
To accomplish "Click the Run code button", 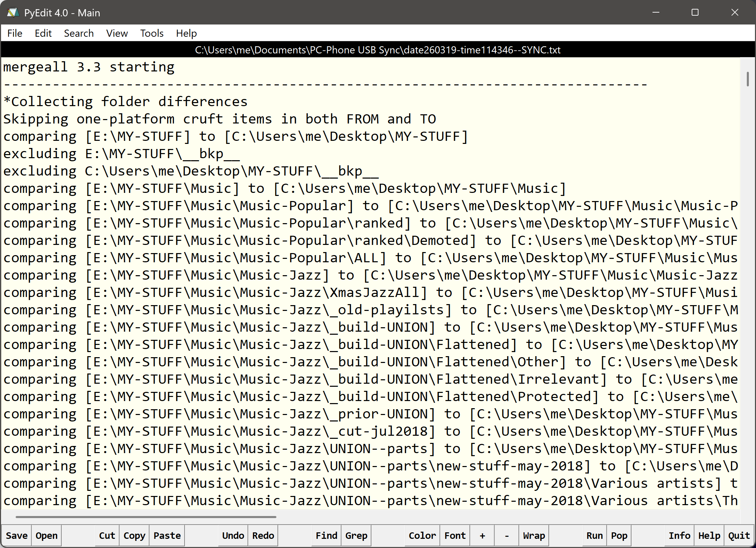I will coord(594,535).
